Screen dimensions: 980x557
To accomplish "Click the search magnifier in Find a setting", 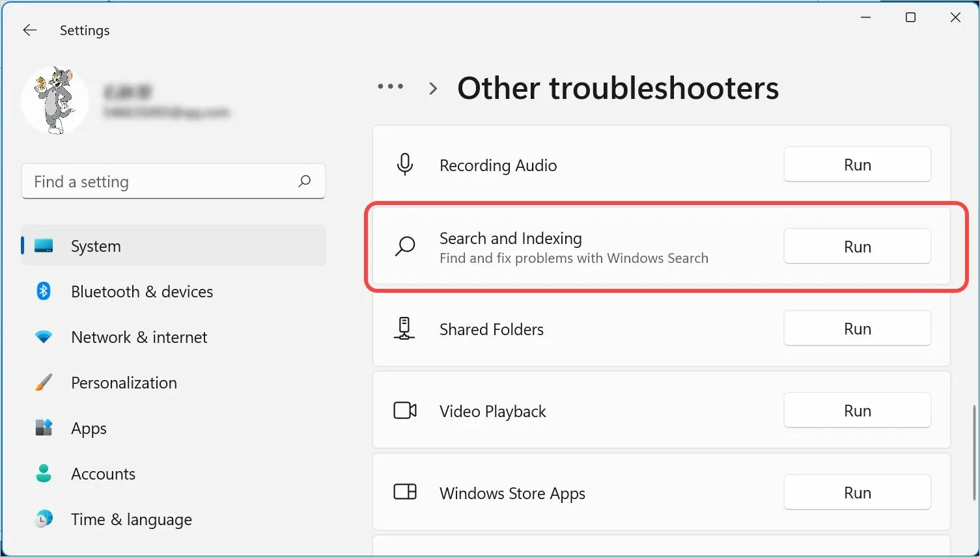I will [x=304, y=182].
